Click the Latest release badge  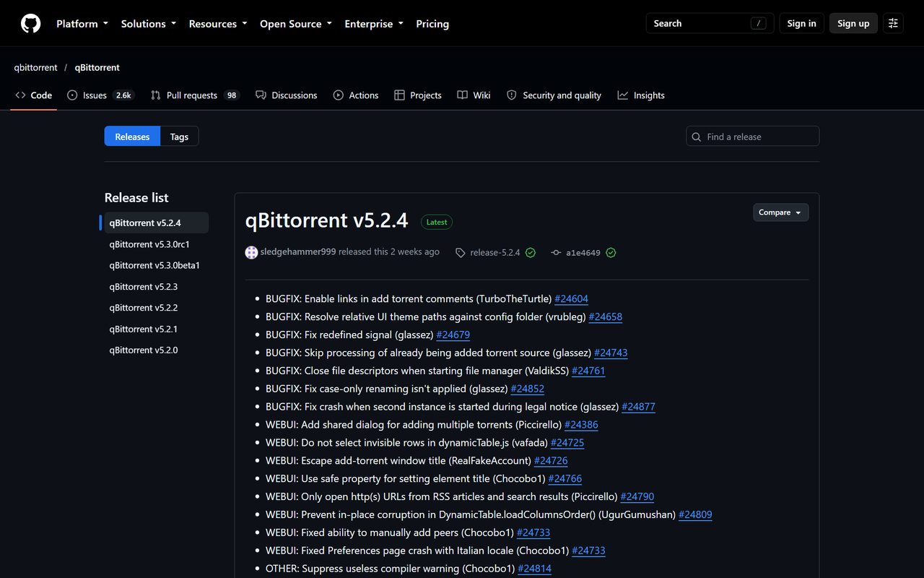[437, 223]
